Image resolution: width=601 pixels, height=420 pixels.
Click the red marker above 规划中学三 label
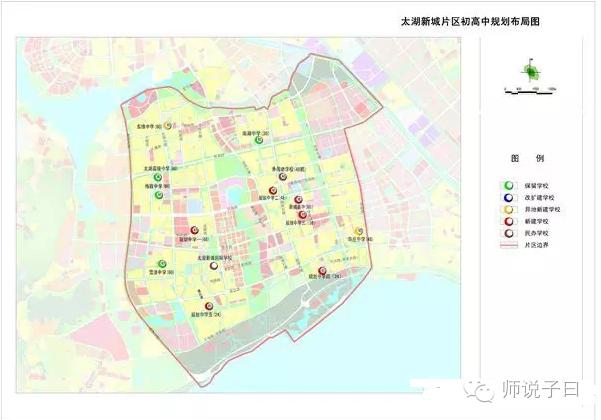302,215
